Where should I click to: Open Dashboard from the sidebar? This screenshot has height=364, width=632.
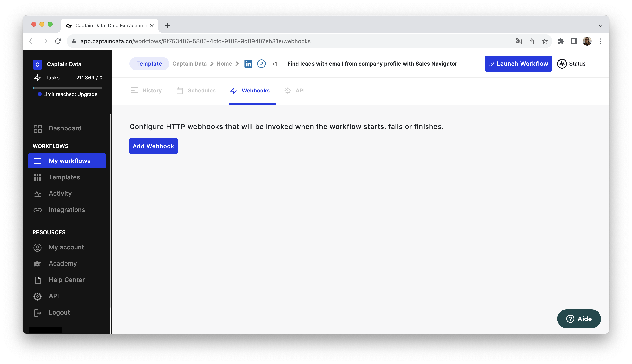(x=67, y=128)
